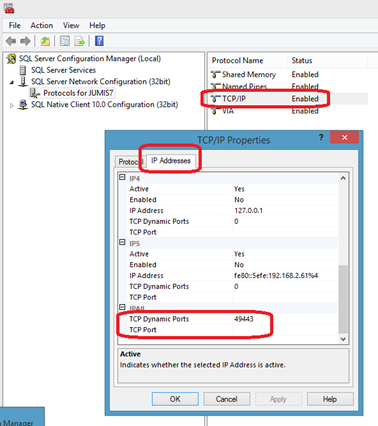378x426 pixels.
Task: Click IP5 Enabled value No
Action: [239, 265]
